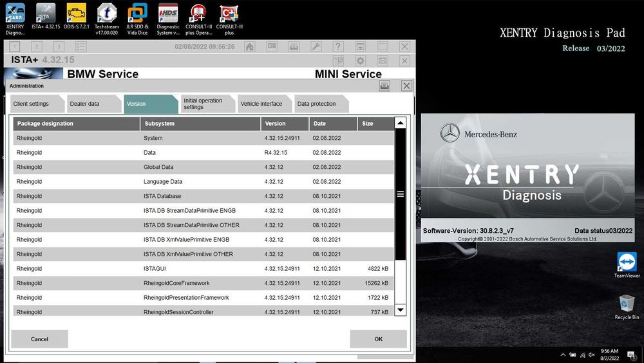
Task: Open the Data protection tab
Action: point(321,104)
